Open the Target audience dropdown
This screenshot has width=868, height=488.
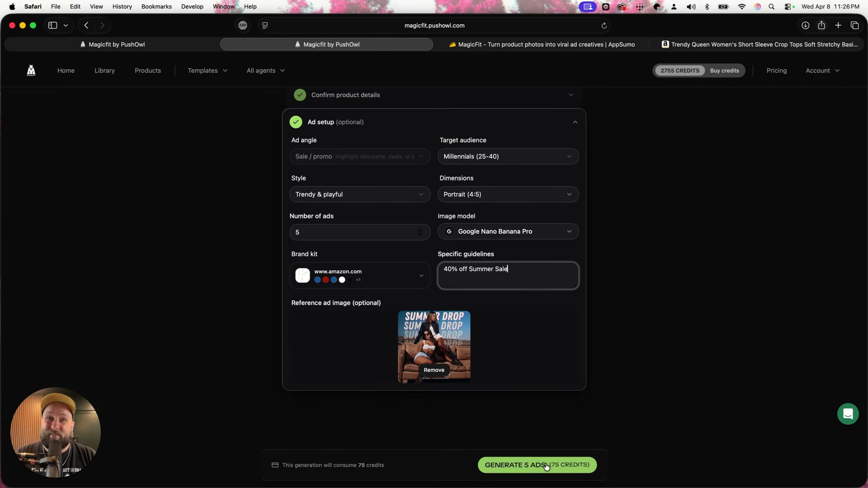(508, 156)
